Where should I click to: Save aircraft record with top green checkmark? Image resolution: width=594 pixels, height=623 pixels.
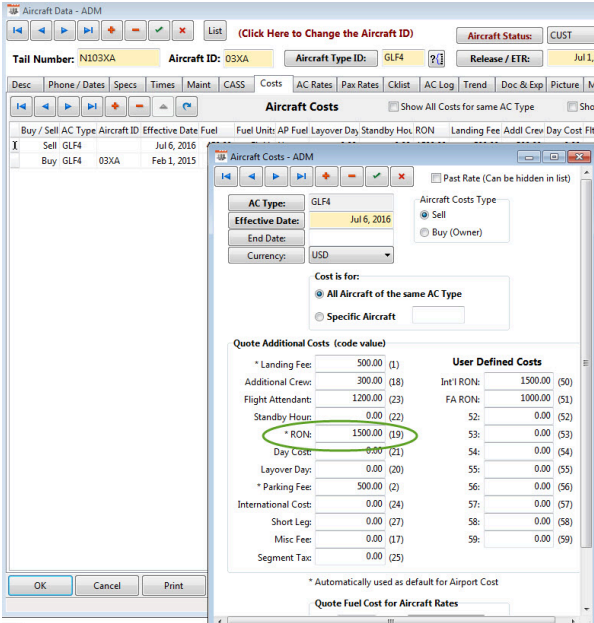click(159, 31)
